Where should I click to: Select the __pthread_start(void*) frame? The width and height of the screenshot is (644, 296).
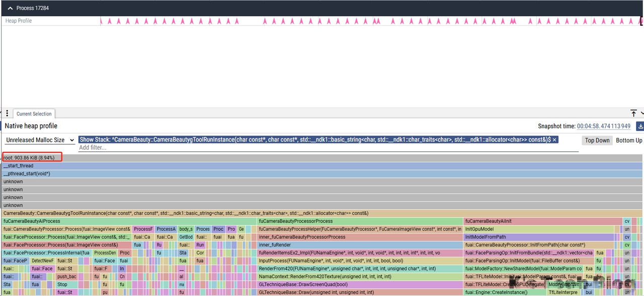[x=322, y=174]
